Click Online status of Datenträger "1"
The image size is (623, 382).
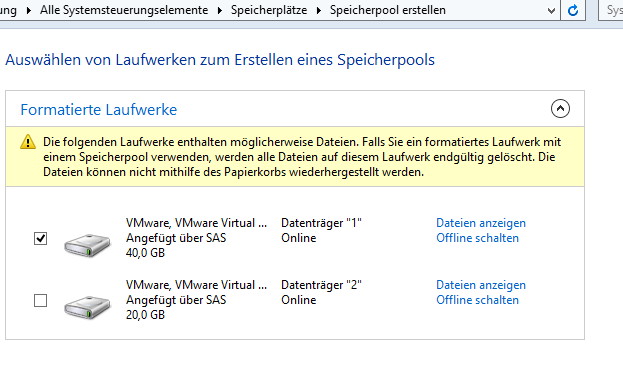click(x=298, y=238)
